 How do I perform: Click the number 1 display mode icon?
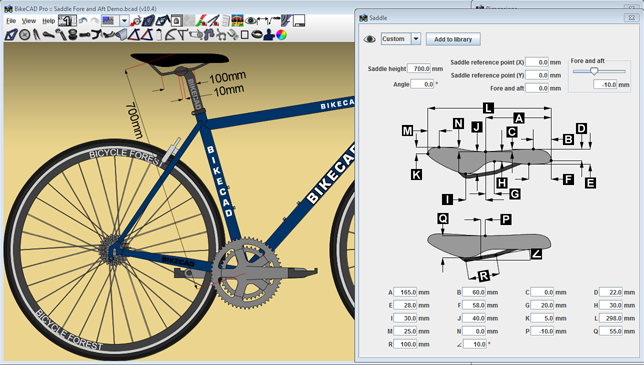[67, 21]
